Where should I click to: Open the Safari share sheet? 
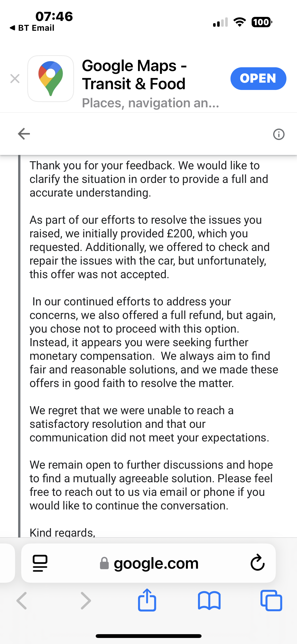(x=147, y=600)
